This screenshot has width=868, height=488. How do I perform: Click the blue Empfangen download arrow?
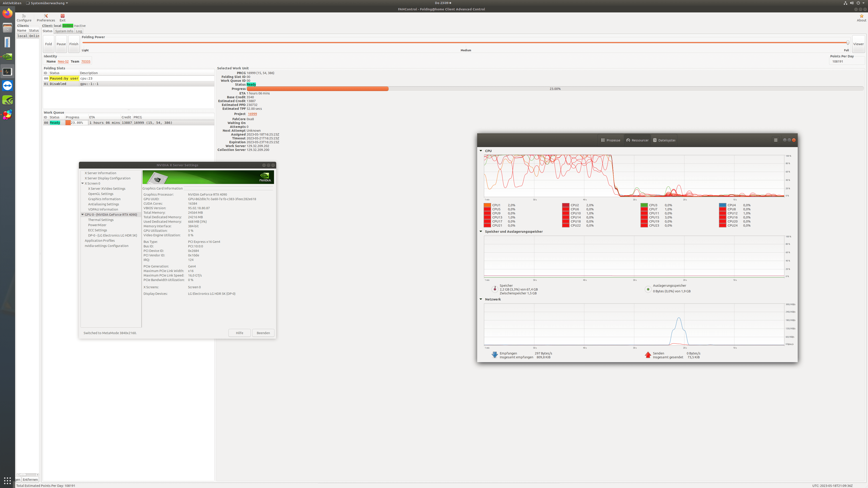coord(495,355)
